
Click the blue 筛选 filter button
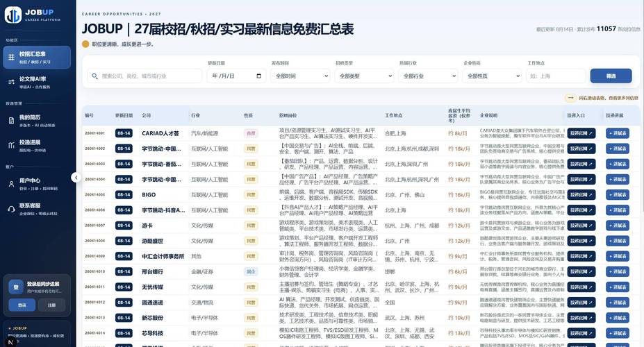(x=611, y=76)
